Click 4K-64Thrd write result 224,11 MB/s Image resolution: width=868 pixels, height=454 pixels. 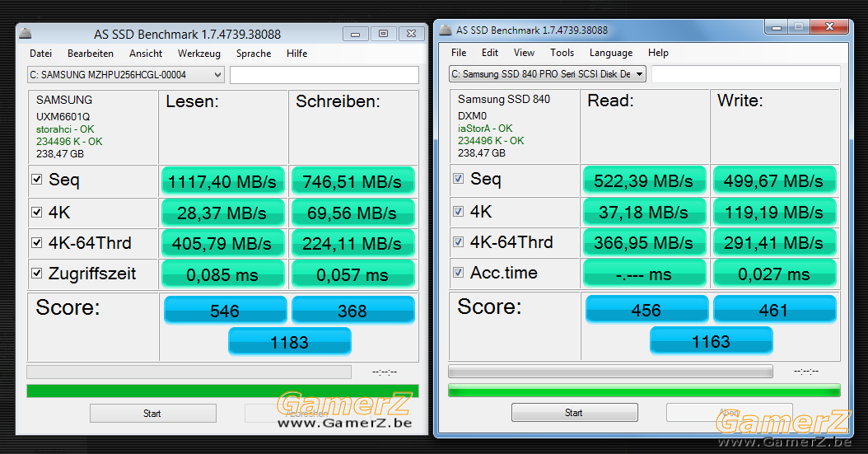click(x=352, y=243)
